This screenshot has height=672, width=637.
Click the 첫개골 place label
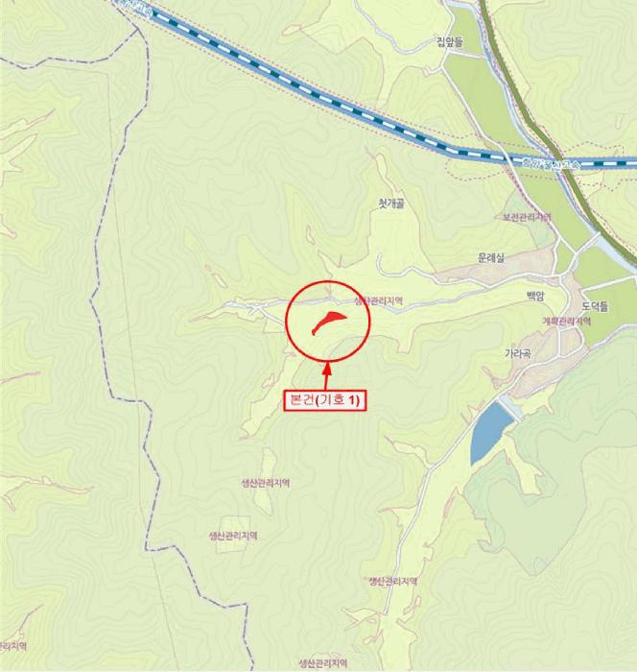click(391, 204)
